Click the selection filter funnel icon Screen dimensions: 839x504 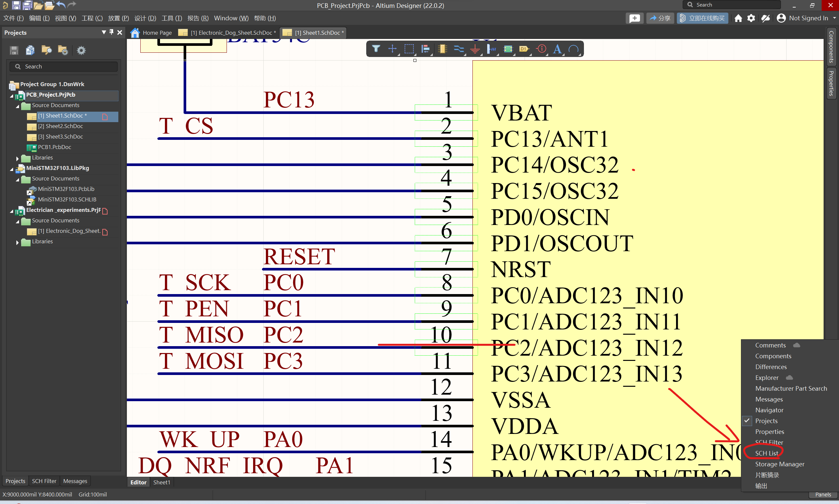click(376, 49)
